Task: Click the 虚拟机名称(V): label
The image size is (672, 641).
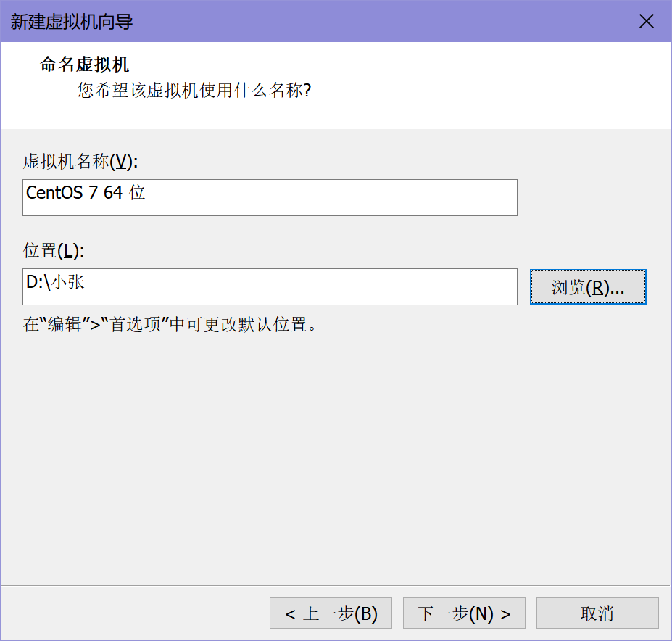Action: tap(80, 162)
